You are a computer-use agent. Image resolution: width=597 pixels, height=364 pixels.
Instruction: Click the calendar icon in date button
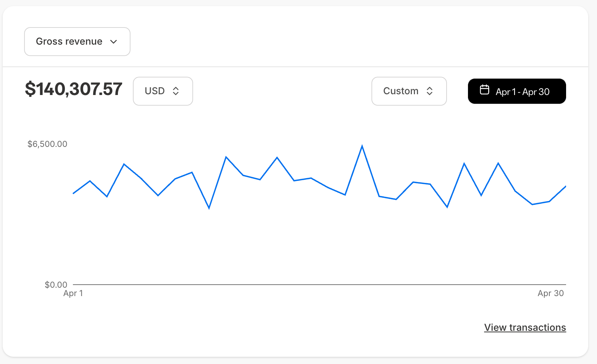(484, 90)
